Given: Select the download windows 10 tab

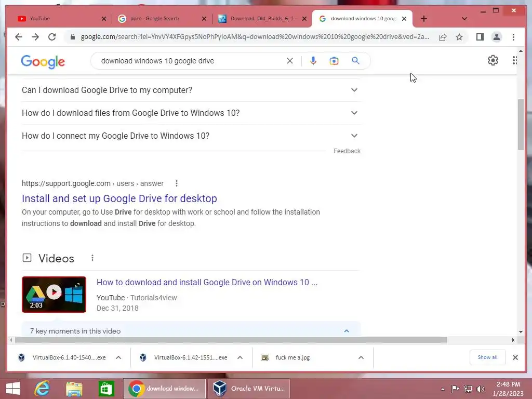Looking at the screenshot, I should click(362, 19).
